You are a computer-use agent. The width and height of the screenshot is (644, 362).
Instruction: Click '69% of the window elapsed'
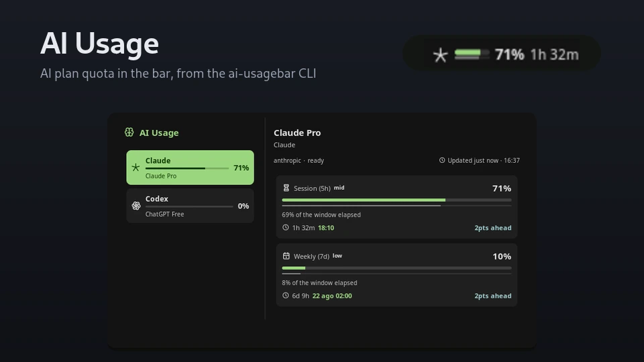(x=321, y=215)
